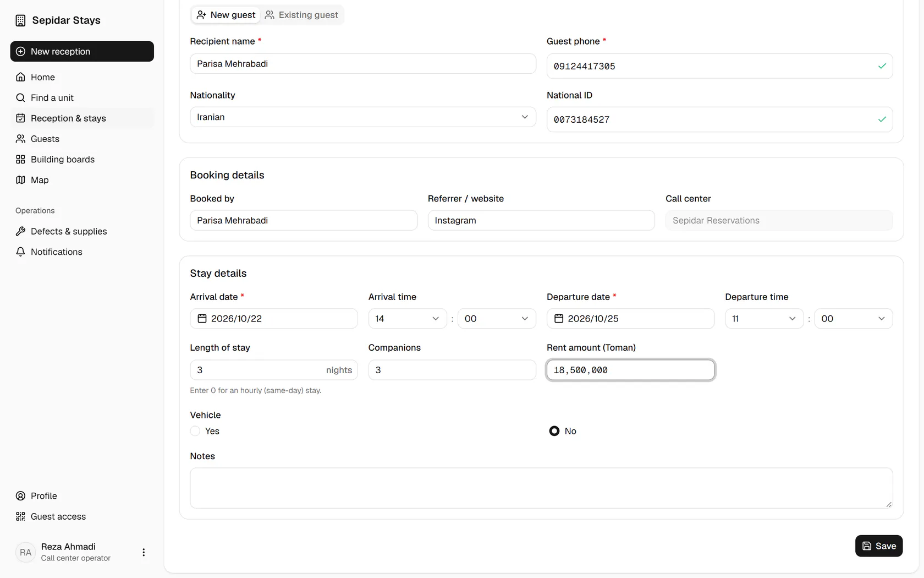Click the Save button
Viewport: 924px width, 578px height.
coord(879,546)
